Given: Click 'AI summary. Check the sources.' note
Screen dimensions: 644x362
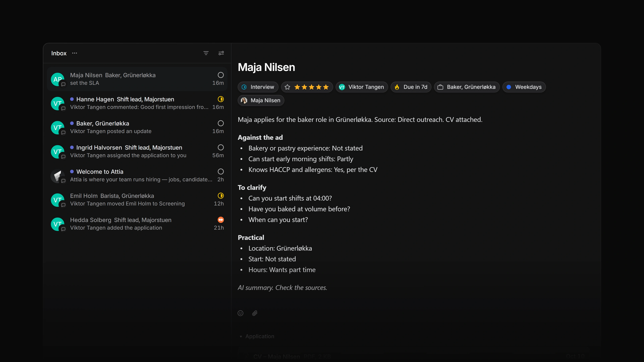Looking at the screenshot, I should (282, 288).
